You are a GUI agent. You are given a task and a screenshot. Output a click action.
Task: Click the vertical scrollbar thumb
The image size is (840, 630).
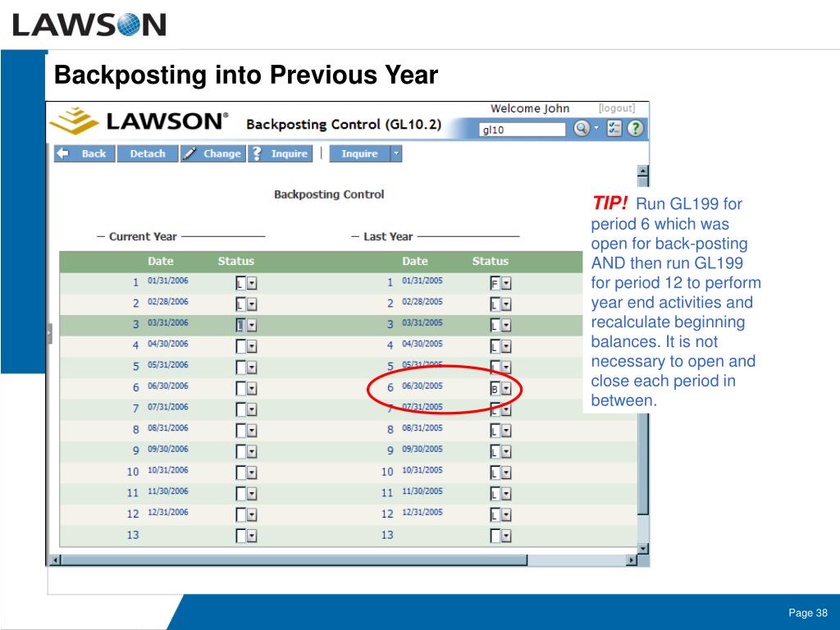[643, 345]
